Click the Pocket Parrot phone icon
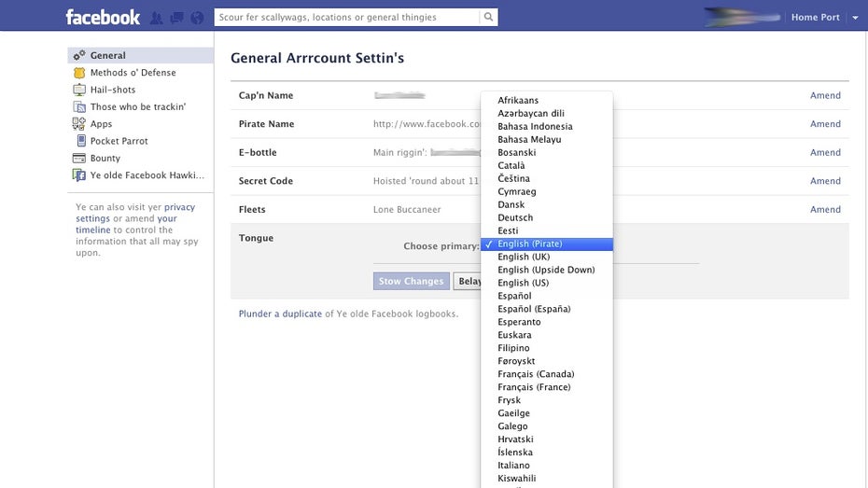 pos(81,141)
